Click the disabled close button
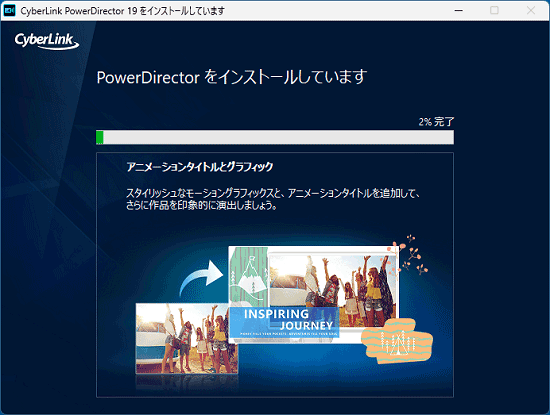Screen dimensions: 550x415 (x=531, y=11)
